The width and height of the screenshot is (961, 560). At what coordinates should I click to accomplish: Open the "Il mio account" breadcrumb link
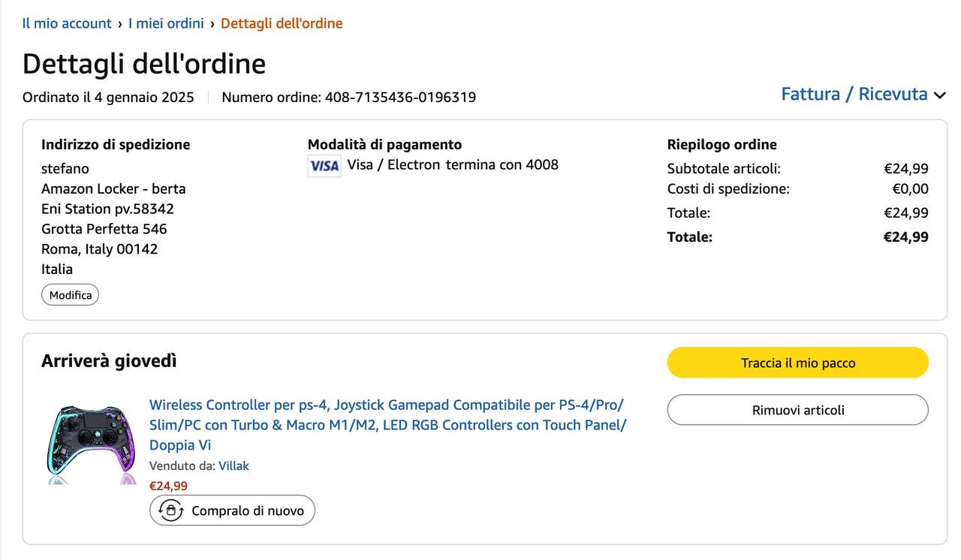pos(67,23)
